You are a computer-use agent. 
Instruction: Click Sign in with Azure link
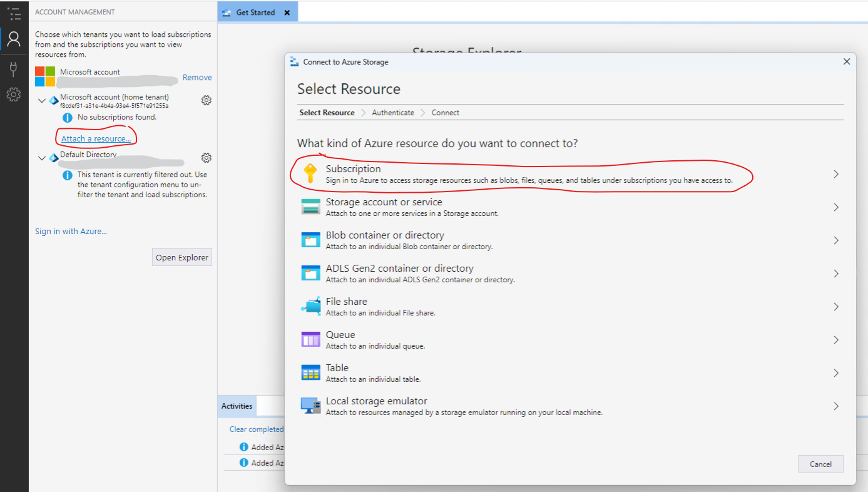click(71, 231)
